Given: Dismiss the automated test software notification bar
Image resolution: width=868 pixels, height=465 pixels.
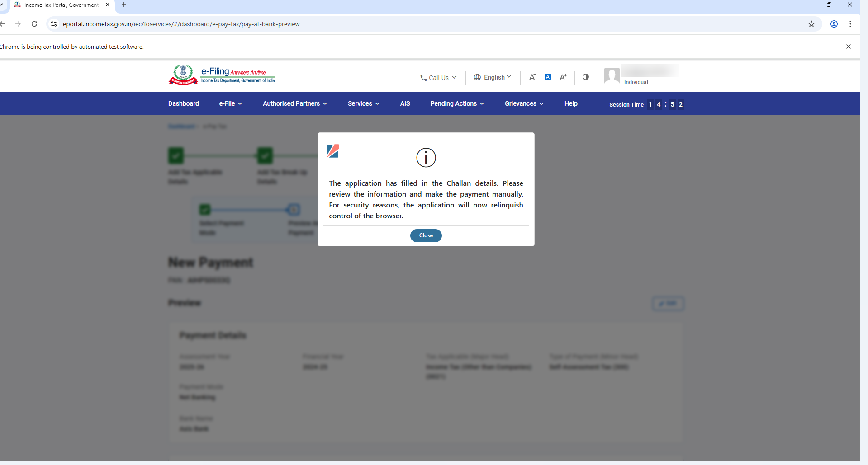Looking at the screenshot, I should (849, 47).
